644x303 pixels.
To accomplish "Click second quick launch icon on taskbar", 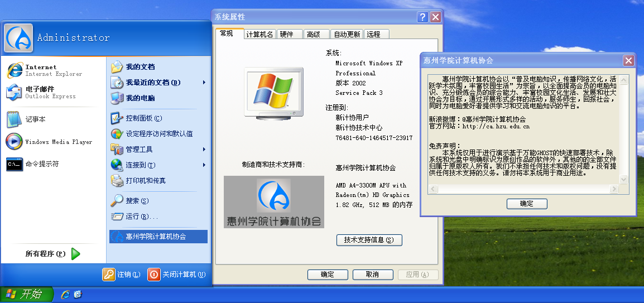I will click(x=78, y=294).
